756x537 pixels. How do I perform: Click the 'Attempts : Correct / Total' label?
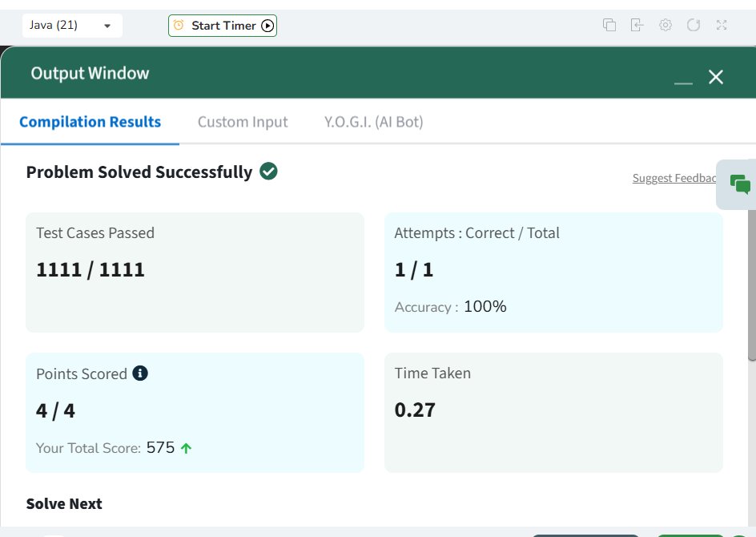(x=477, y=233)
